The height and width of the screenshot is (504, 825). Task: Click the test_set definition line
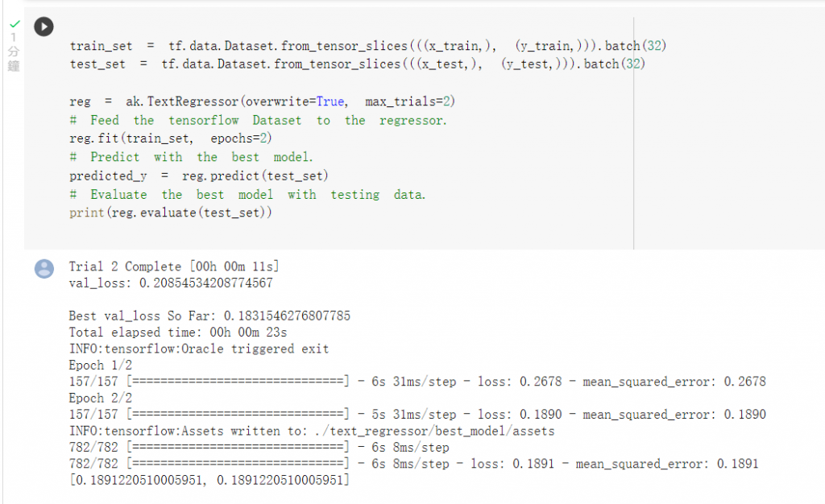click(357, 64)
